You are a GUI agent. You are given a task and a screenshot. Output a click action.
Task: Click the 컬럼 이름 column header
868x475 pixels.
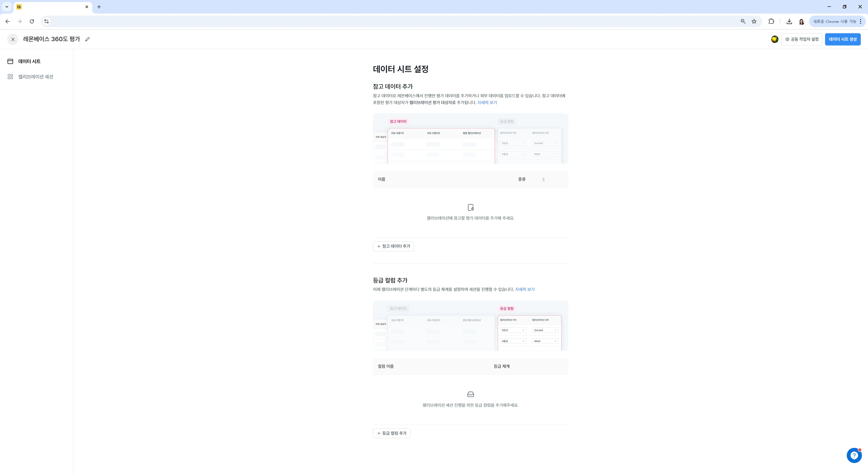coord(385,366)
